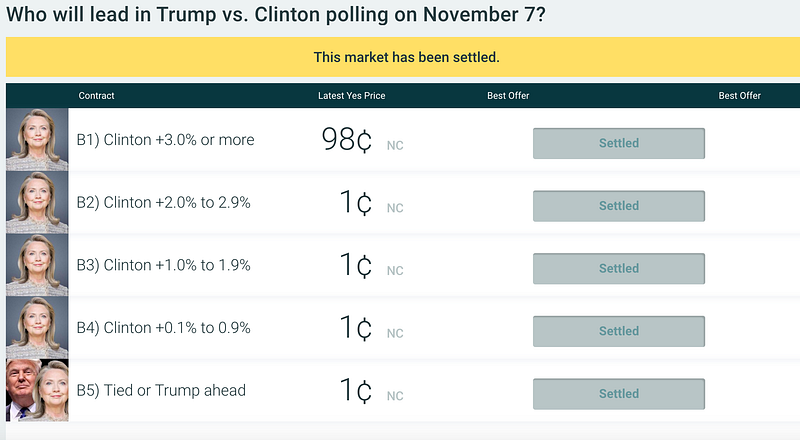The width and height of the screenshot is (800, 440).
Task: Click the Clinton photo for contract B3
Action: click(37, 266)
